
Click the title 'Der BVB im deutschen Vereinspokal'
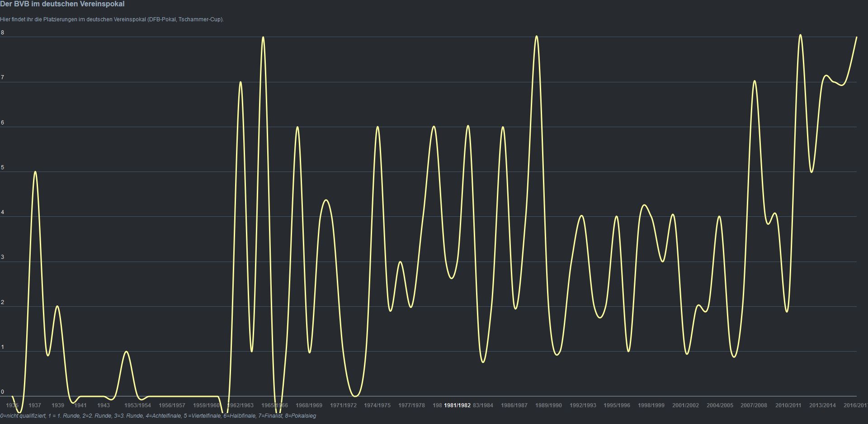click(x=62, y=4)
